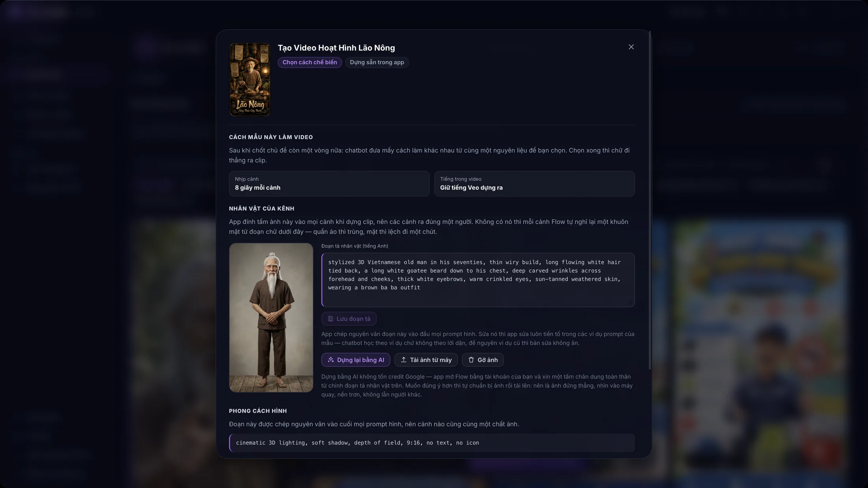Open the old man character portrait image
868x488 pixels.
(x=271, y=318)
